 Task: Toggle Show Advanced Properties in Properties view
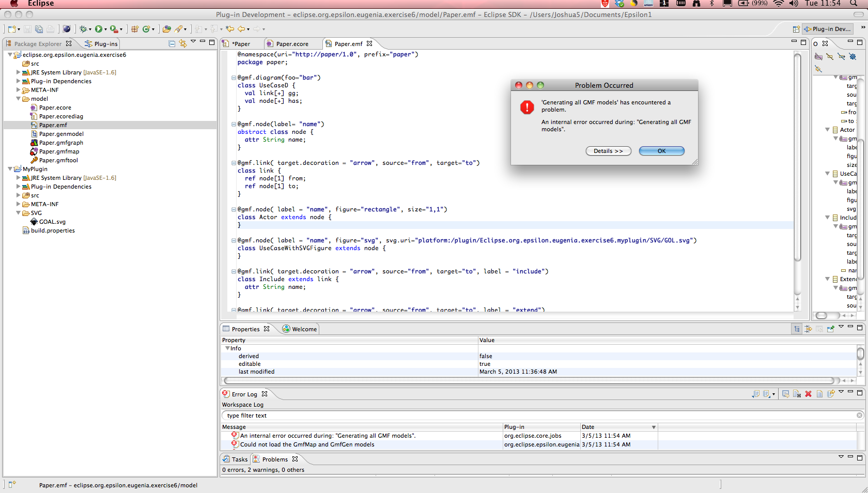(x=808, y=329)
